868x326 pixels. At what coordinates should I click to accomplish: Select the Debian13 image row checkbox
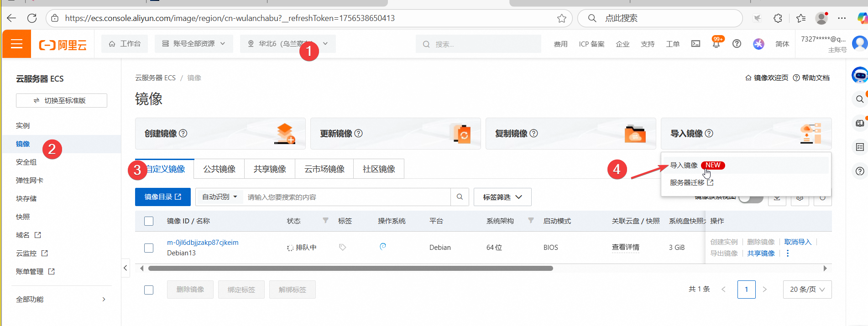[x=149, y=248]
